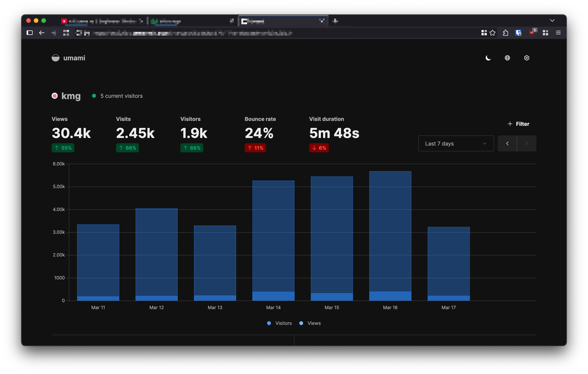Toggle the current visitors indicator dot

click(94, 96)
